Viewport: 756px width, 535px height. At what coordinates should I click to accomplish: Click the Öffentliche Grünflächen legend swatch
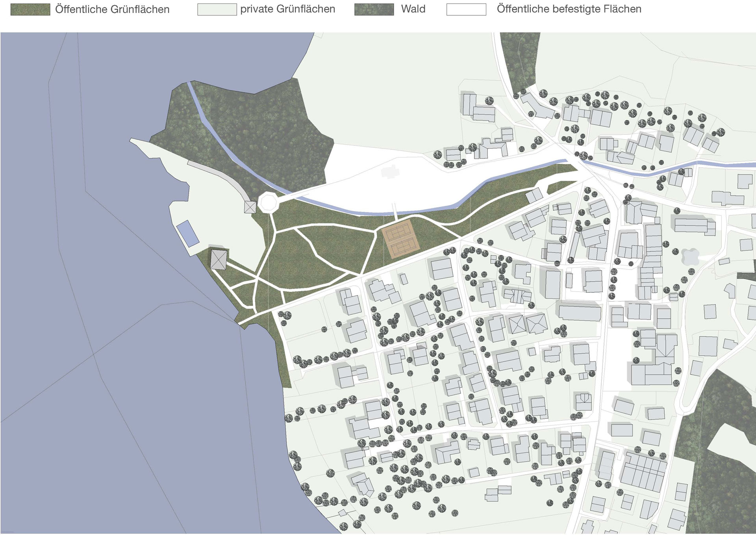click(x=30, y=9)
